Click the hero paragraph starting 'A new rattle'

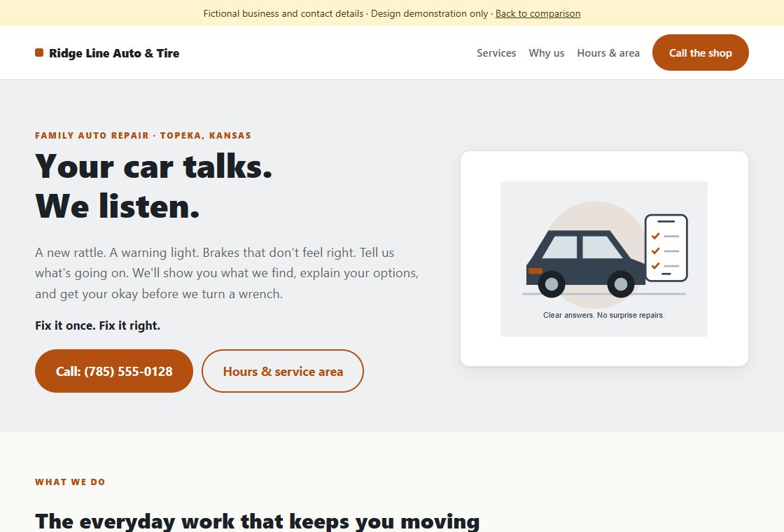(x=227, y=273)
